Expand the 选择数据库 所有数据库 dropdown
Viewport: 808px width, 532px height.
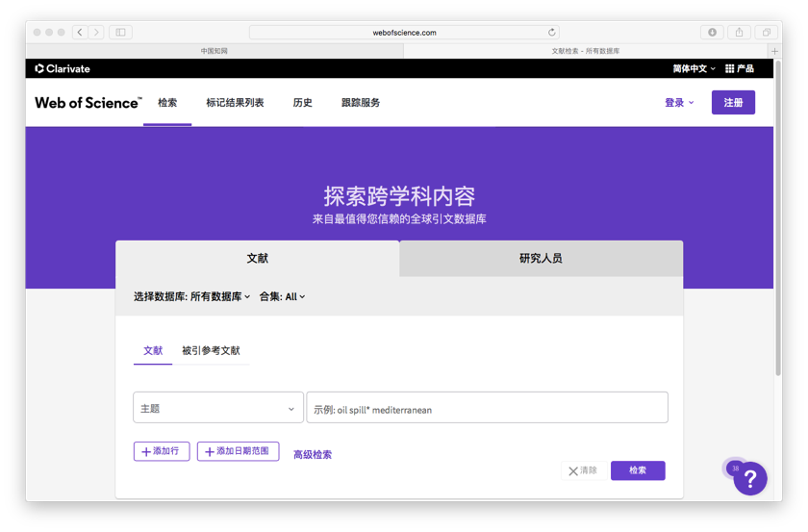(192, 297)
